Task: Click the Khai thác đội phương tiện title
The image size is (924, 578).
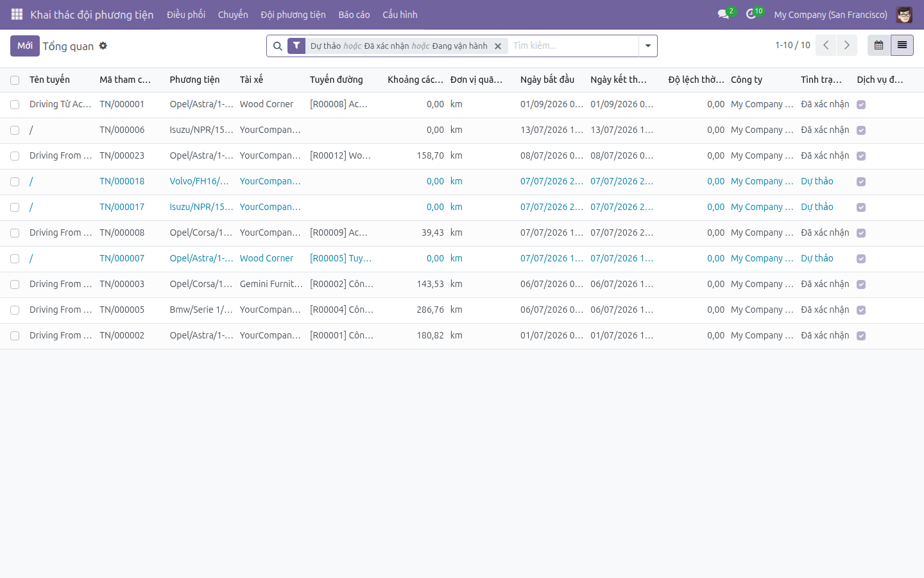Action: tap(92, 14)
